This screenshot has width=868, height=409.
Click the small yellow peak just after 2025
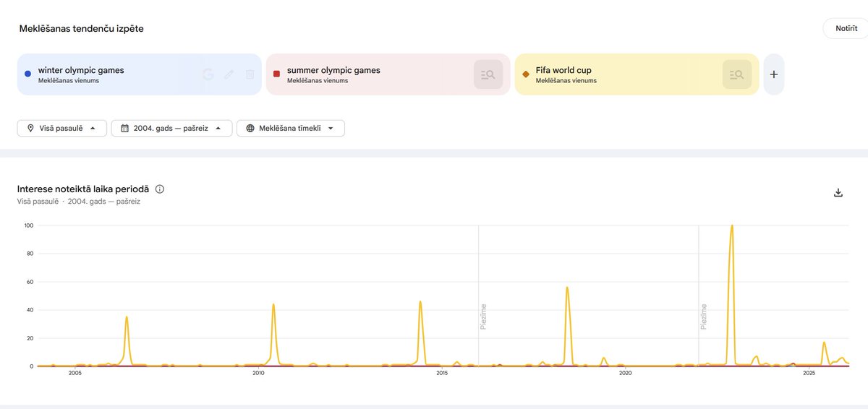point(824,343)
